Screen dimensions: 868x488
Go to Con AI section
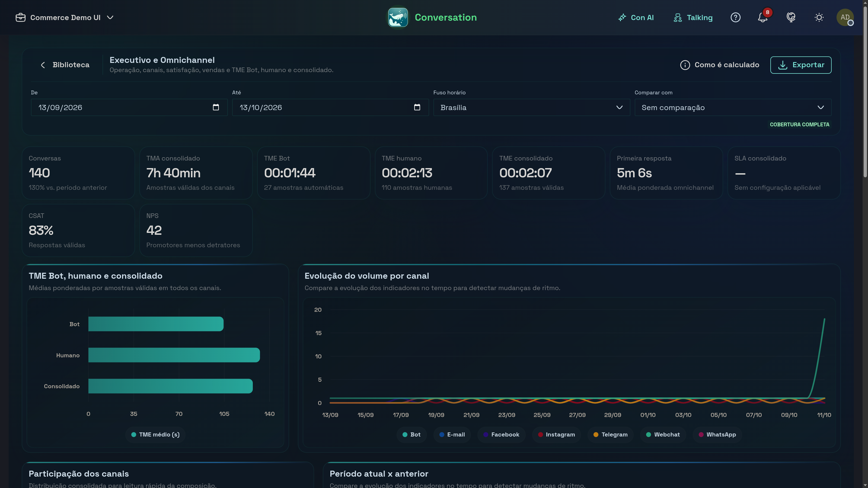pyautogui.click(x=636, y=18)
